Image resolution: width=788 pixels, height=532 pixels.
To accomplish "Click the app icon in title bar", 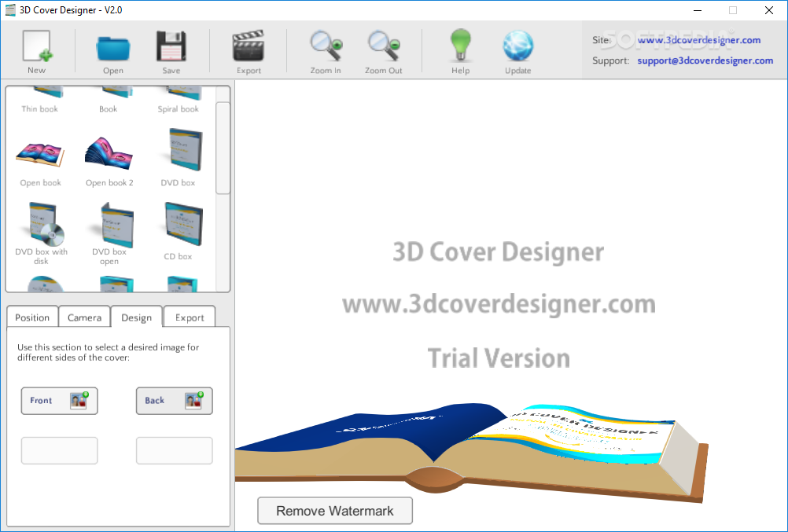I will [10, 10].
